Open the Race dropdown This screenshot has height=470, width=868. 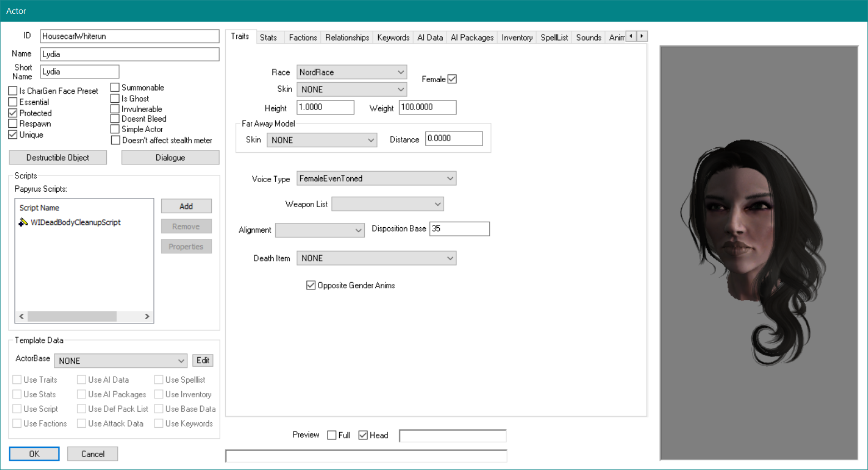coord(351,72)
